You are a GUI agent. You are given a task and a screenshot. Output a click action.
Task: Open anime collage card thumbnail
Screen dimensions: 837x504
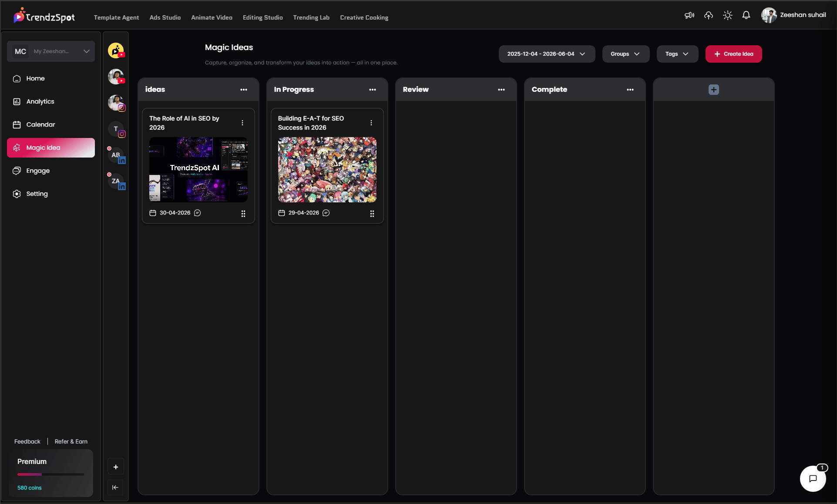[x=327, y=170]
